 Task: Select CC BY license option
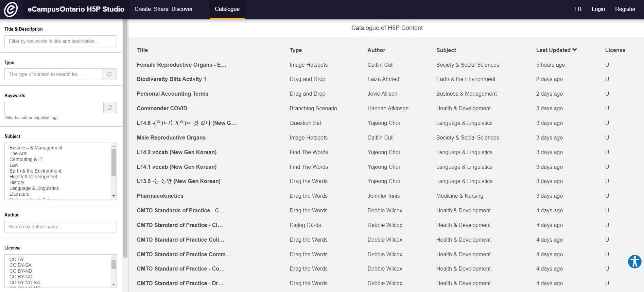pos(17,259)
